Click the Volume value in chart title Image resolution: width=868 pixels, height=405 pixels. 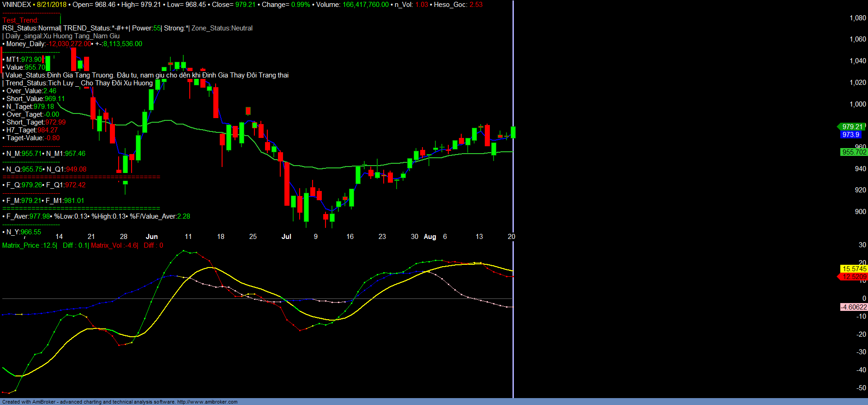tap(365, 5)
